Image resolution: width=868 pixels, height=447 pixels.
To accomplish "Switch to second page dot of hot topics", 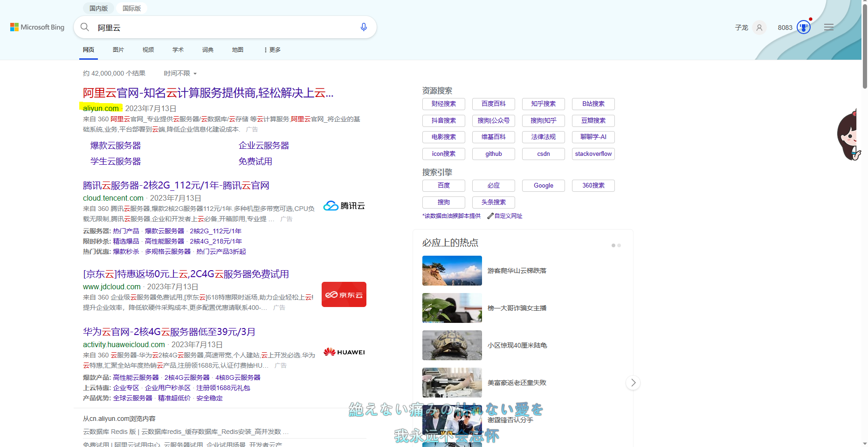I will (x=619, y=245).
